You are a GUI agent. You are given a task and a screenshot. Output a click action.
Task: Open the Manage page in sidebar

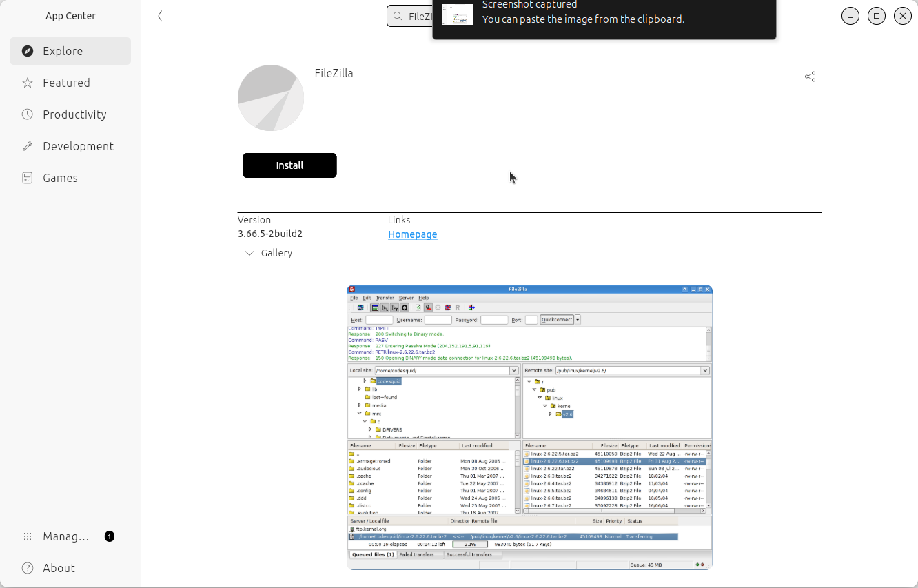70,536
